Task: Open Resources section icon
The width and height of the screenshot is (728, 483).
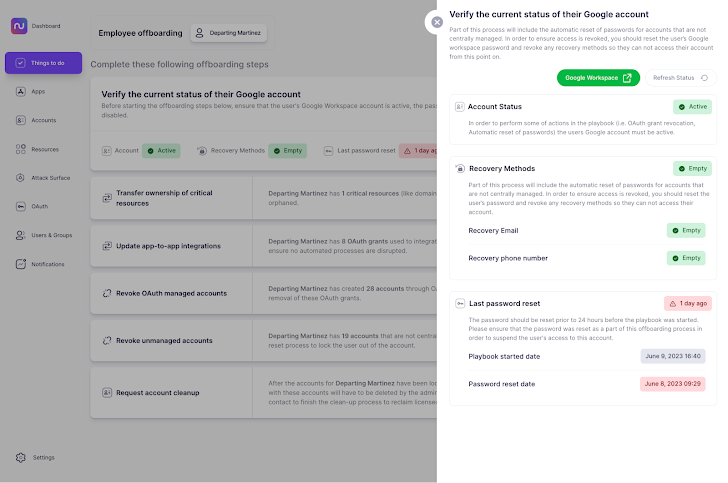Action: tap(21, 149)
